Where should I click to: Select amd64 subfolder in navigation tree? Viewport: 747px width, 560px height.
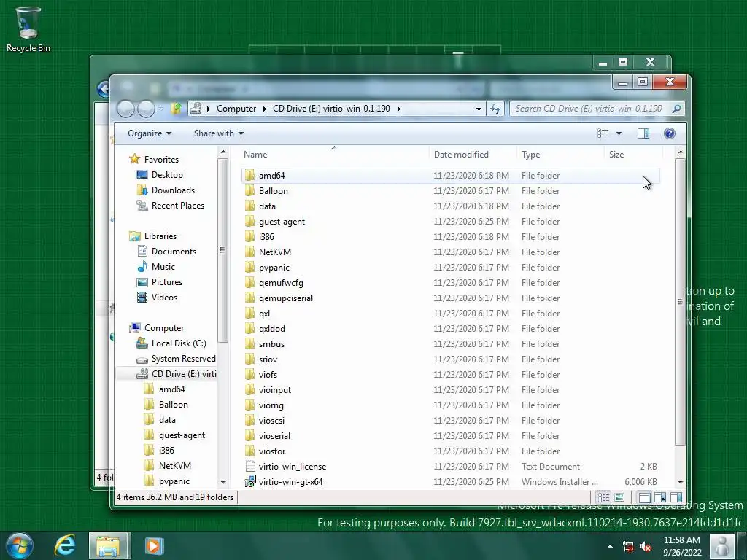(x=164, y=389)
